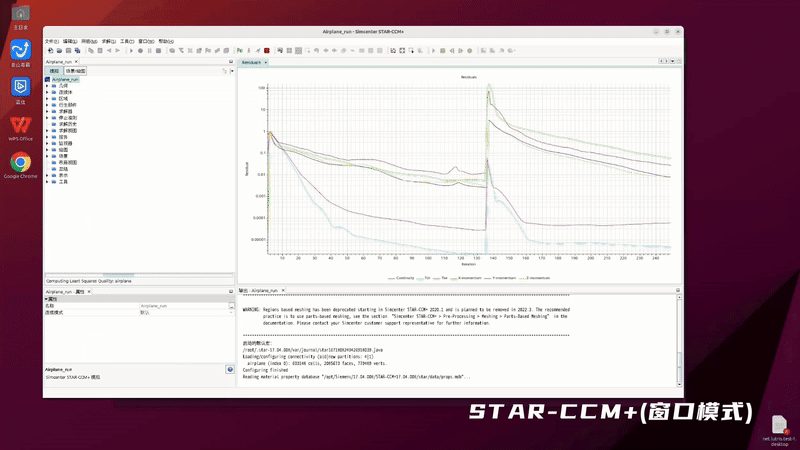This screenshot has width=800, height=450.
Task: Open the net.lutris desktop file icon
Action: [779, 431]
